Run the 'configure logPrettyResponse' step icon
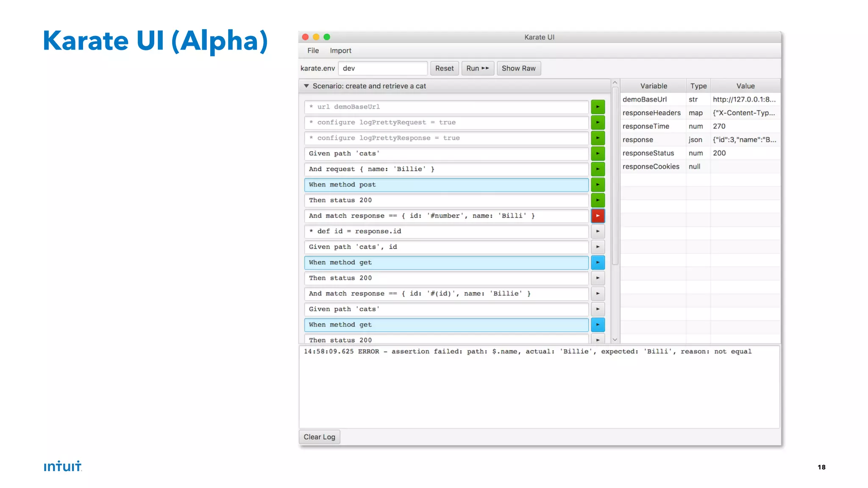Image resolution: width=868 pixels, height=488 pixels. point(598,138)
